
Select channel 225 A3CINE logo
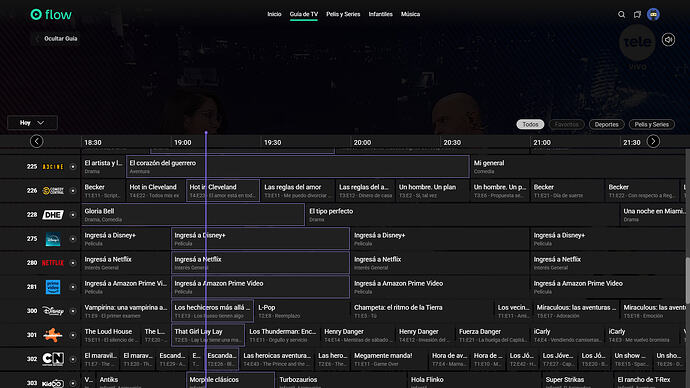53,167
